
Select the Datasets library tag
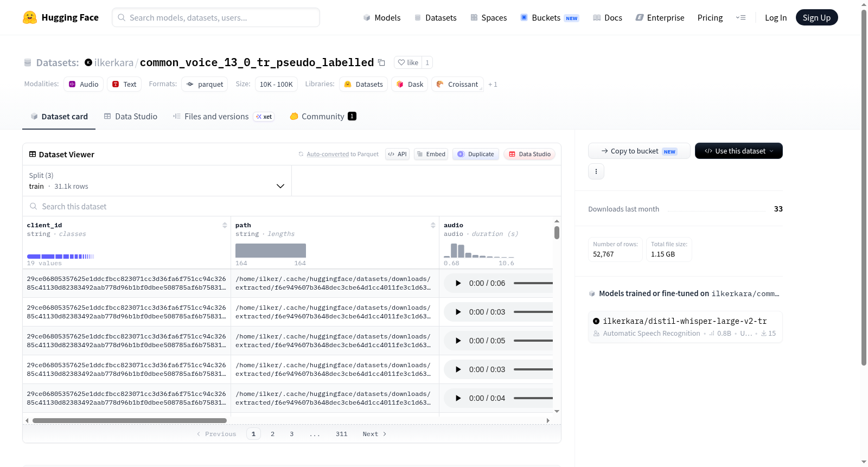[363, 84]
